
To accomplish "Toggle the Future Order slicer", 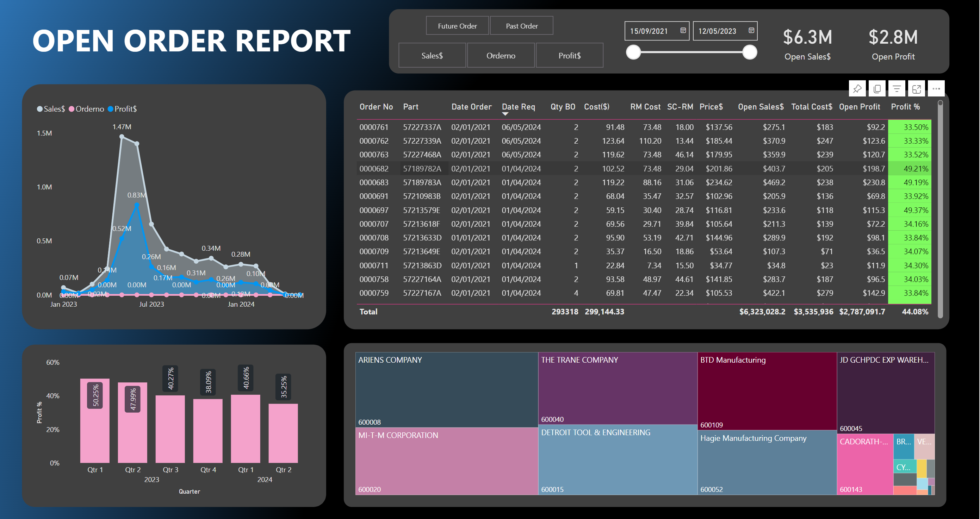I will (x=457, y=26).
